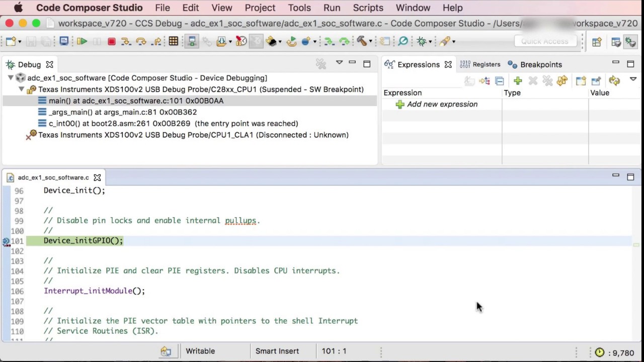Open the Code Composer Studio app menu
644x362 pixels.
[x=90, y=8]
